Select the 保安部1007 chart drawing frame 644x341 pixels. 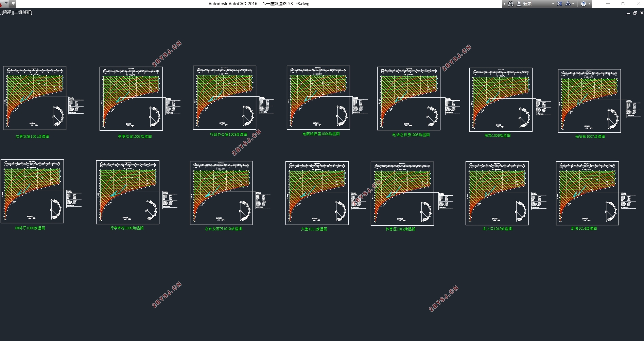pyautogui.click(x=590, y=101)
